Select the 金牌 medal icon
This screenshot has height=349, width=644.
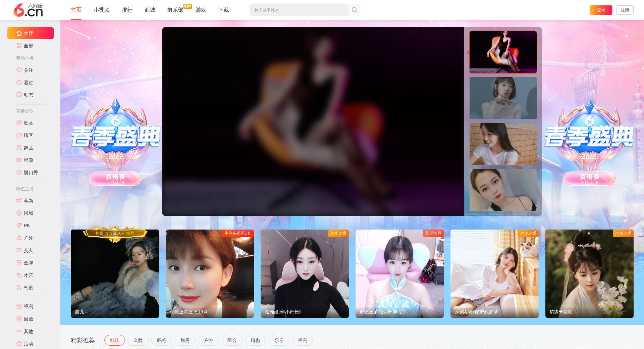tap(19, 263)
